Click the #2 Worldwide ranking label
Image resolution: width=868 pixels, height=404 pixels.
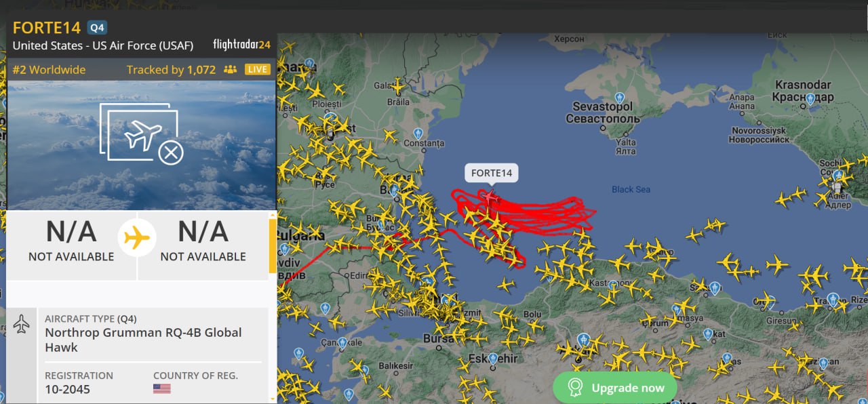[x=49, y=70]
